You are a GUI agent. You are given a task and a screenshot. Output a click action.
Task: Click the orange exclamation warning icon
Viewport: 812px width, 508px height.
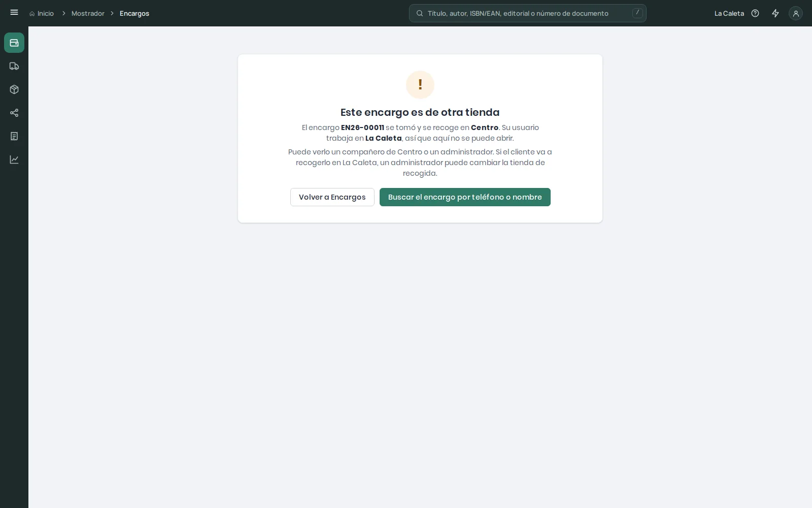(x=420, y=85)
